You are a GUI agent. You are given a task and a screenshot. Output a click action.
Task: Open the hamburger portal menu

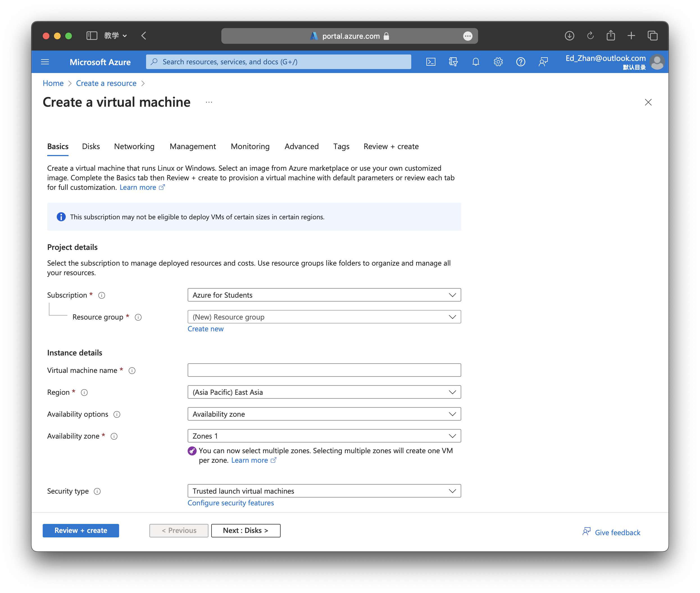(45, 62)
